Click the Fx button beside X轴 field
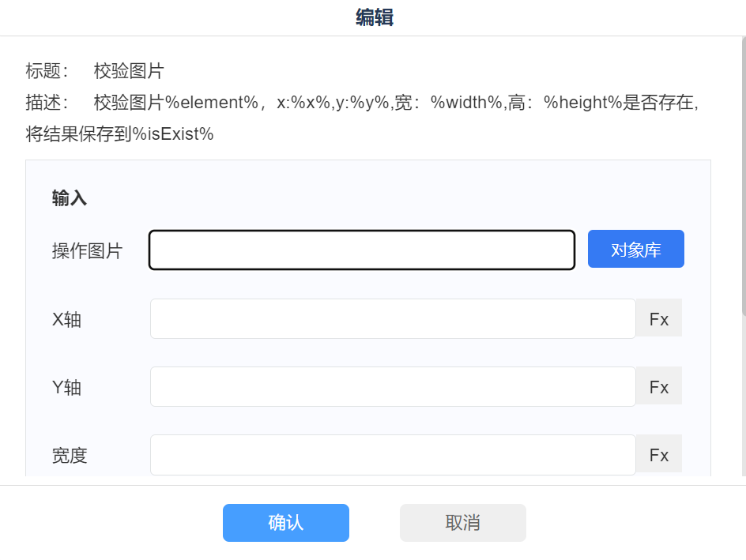Screen dimensions: 746x560 (658, 319)
